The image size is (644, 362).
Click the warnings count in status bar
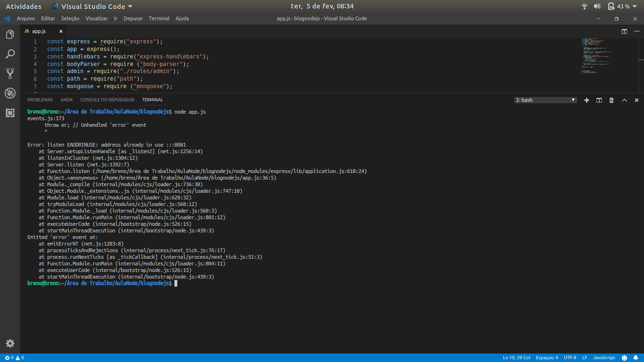(x=20, y=358)
